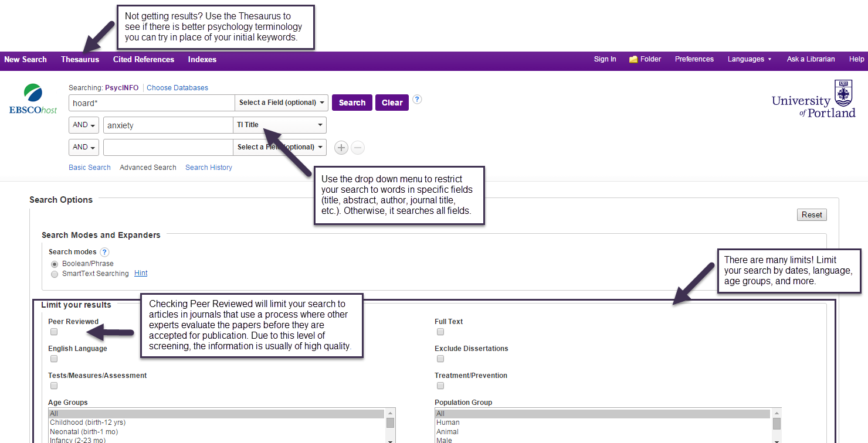Select All in Population Group list
This screenshot has height=443, width=868.
pos(602,414)
